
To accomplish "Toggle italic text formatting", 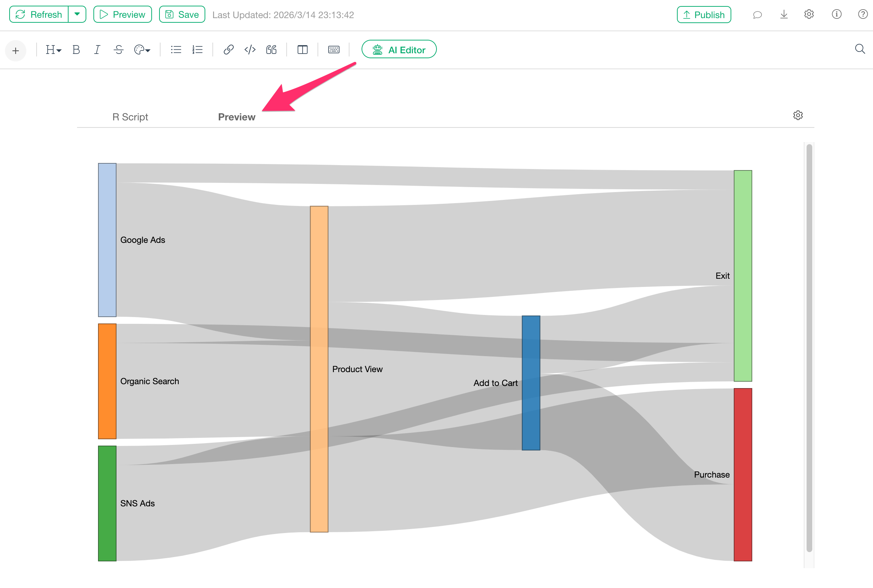I will (x=97, y=49).
